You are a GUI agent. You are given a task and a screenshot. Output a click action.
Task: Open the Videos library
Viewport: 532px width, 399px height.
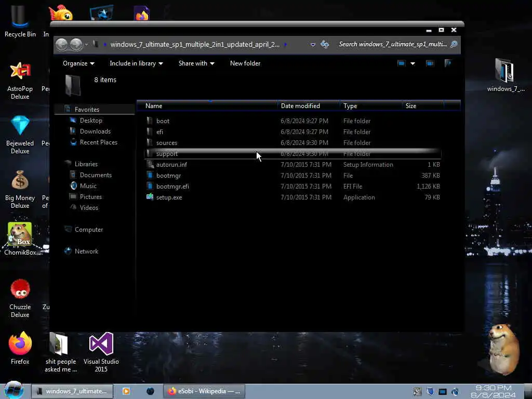coord(88,208)
